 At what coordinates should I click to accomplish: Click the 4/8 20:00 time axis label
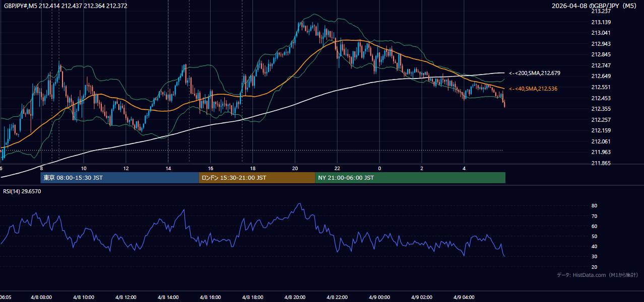point(295,297)
